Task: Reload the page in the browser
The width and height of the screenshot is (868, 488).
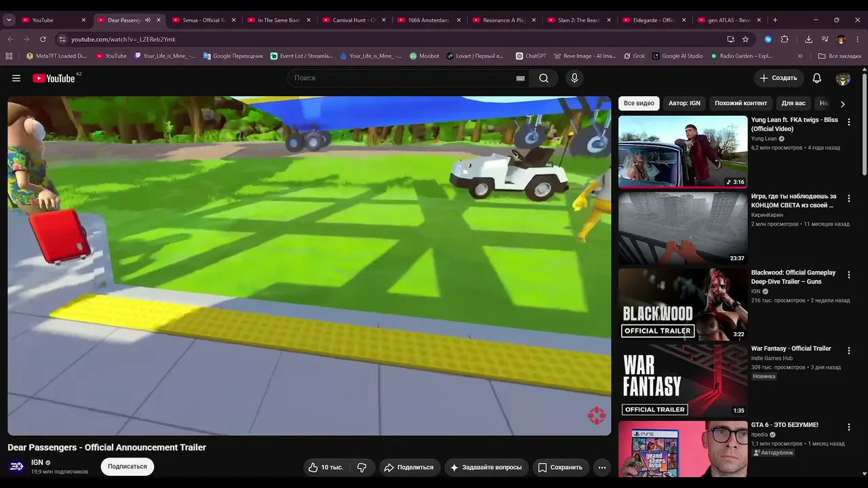Action: pos(43,39)
